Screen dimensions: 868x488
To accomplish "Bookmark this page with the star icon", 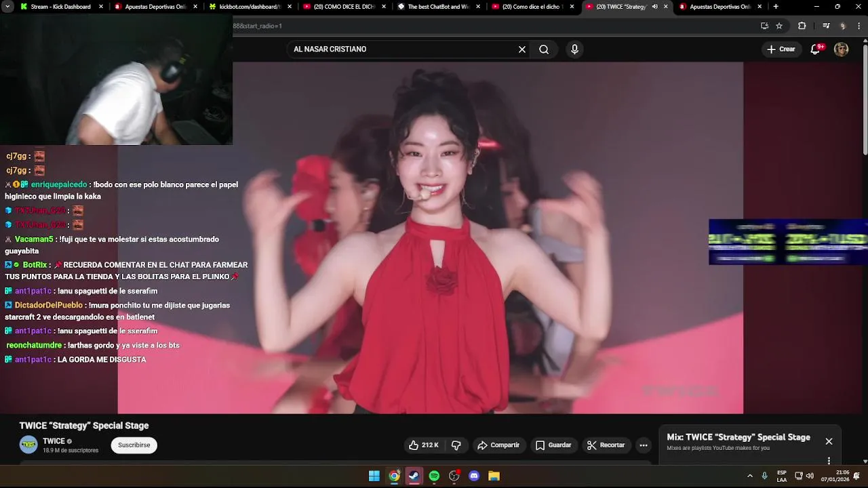I will click(x=779, y=26).
